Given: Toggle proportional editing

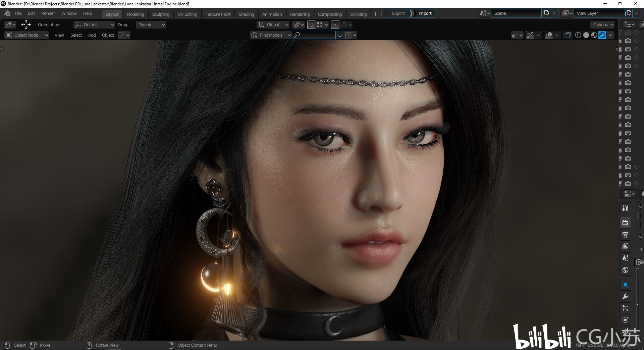Looking at the screenshot, I should pyautogui.click(x=335, y=25).
